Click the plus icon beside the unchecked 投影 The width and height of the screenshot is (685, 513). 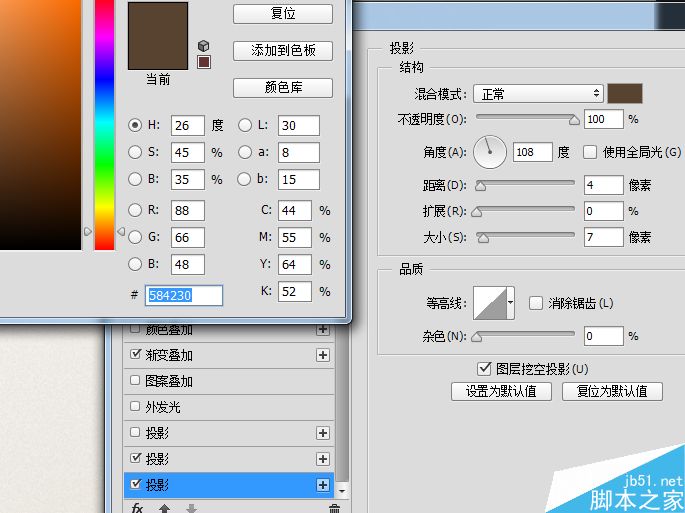(323, 433)
